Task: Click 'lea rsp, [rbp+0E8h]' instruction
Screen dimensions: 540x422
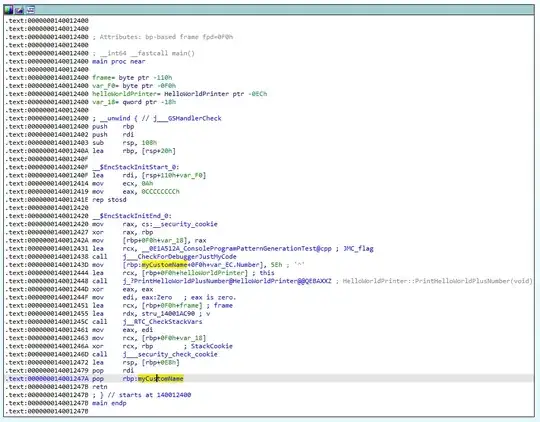Action: 136,362
